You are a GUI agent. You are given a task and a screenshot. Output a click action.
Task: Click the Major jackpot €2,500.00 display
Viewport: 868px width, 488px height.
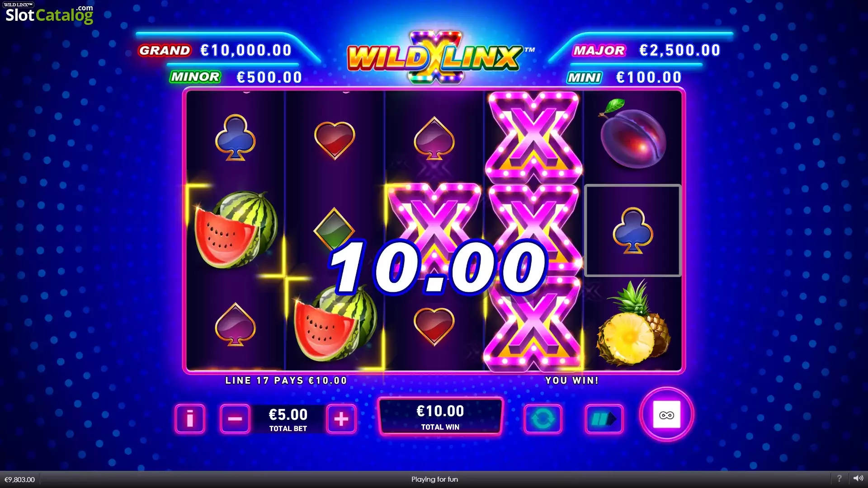[x=646, y=50]
